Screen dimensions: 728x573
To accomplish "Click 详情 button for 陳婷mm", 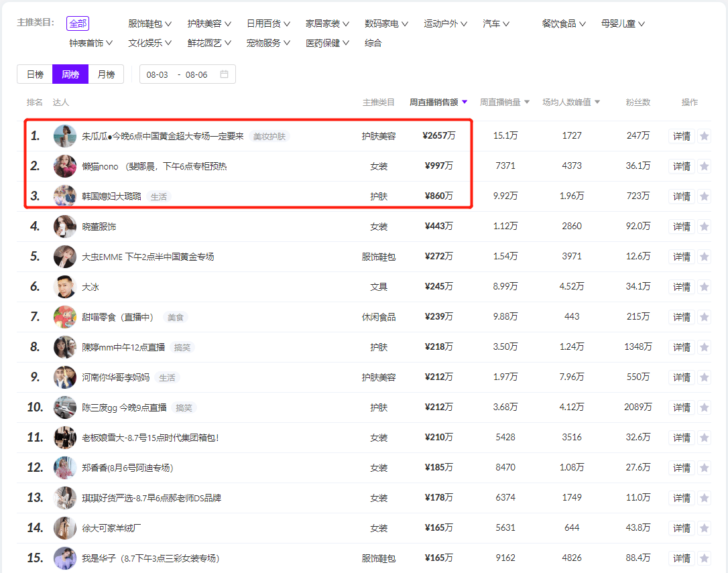I will pos(682,347).
